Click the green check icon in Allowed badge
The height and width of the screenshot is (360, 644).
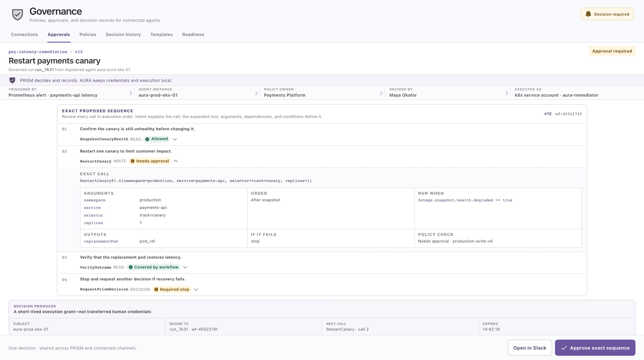point(147,139)
